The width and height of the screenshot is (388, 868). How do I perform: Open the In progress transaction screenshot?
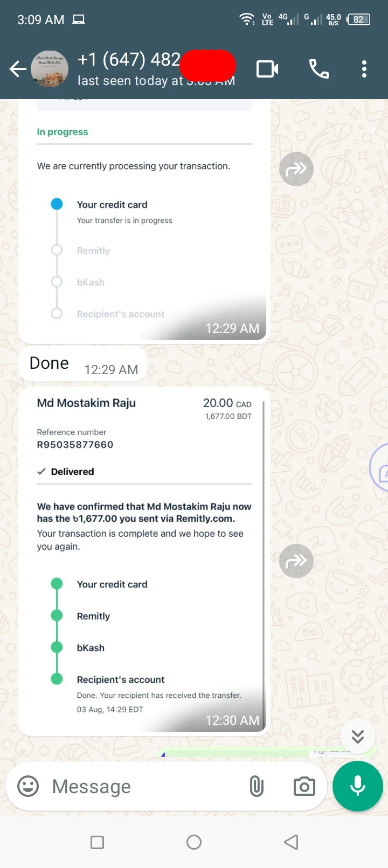click(144, 221)
